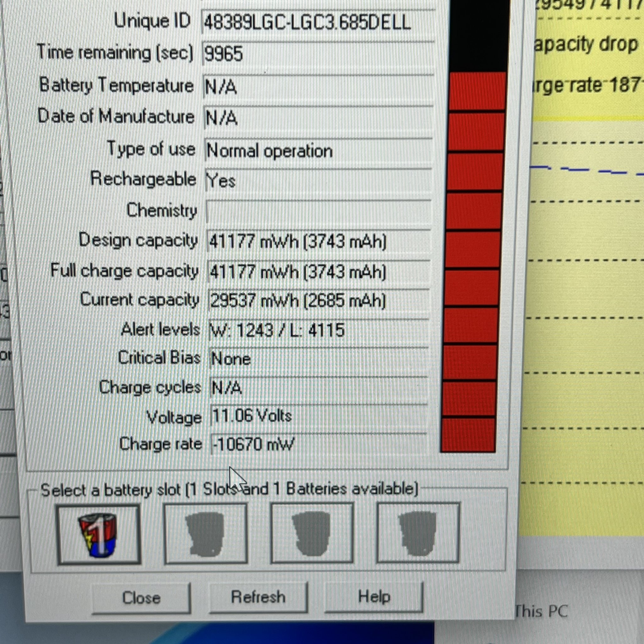Click the third empty battery slot
The image size is (644, 644).
[x=312, y=533]
